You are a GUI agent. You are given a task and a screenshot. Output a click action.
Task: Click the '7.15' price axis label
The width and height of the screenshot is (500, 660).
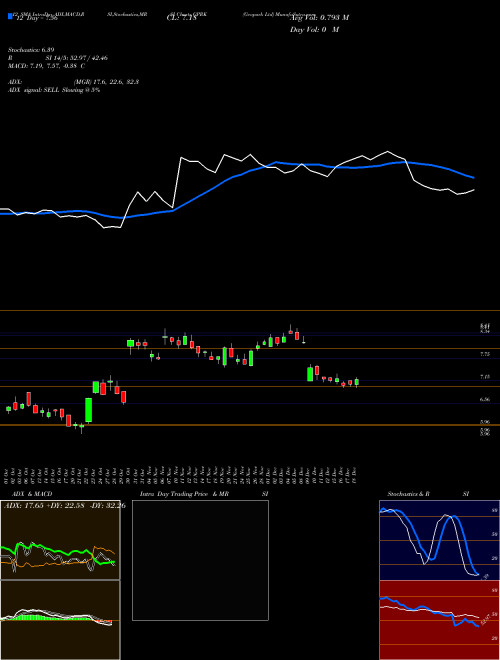(x=485, y=377)
